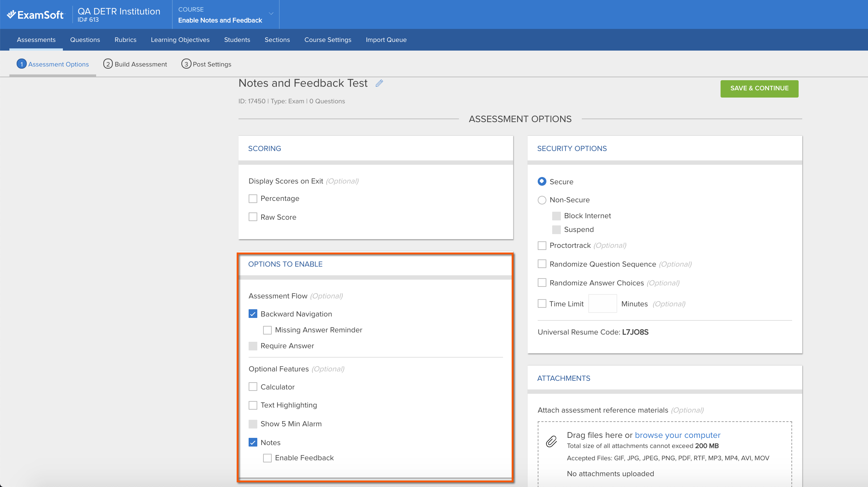This screenshot has height=487, width=868.
Task: Check Randomize Question Sequence
Action: pos(542,264)
